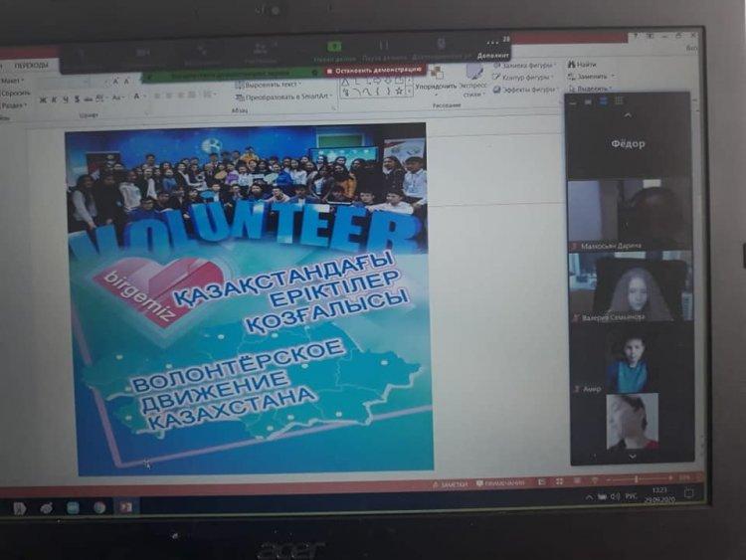Open Контур фигуры (shape outline) menu

[x=524, y=77]
